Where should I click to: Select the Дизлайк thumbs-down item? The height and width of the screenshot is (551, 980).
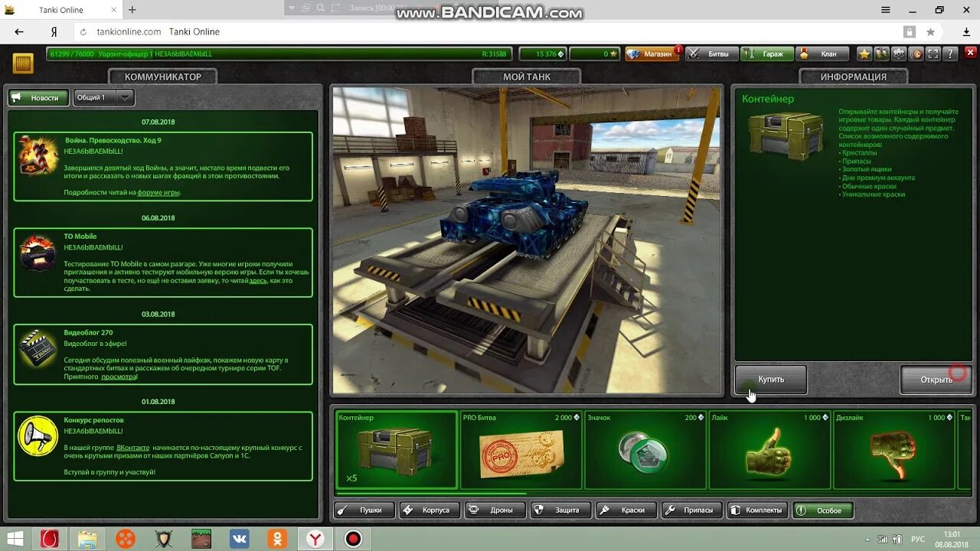click(x=893, y=449)
